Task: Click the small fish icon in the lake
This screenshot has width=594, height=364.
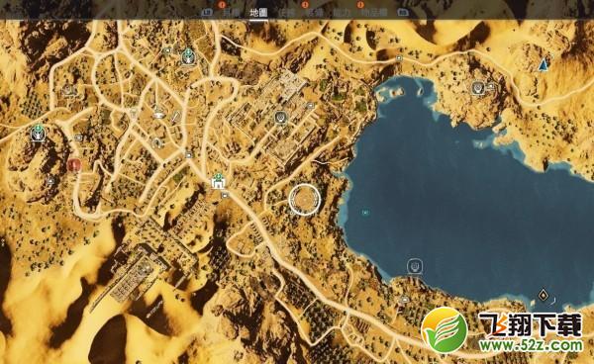Action: tap(365, 213)
